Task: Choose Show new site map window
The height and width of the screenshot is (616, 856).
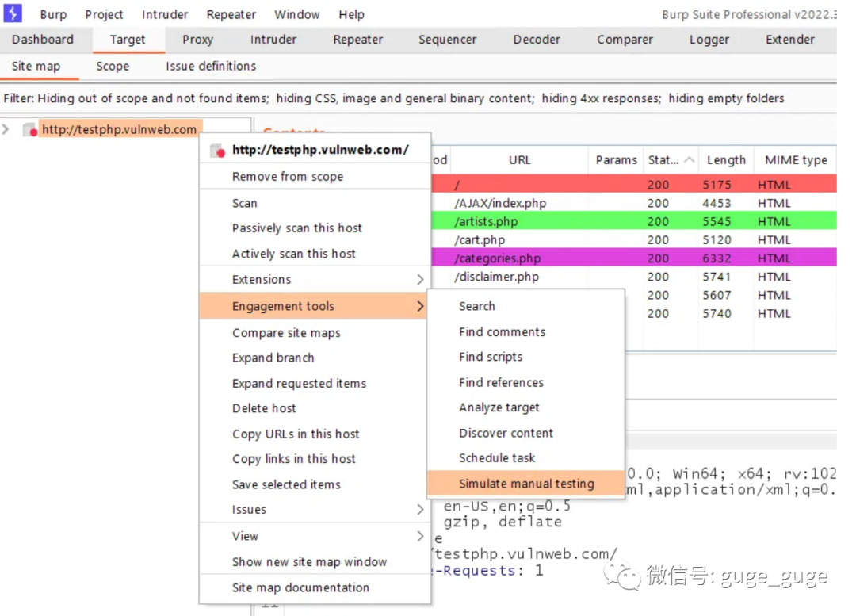Action: [x=315, y=562]
